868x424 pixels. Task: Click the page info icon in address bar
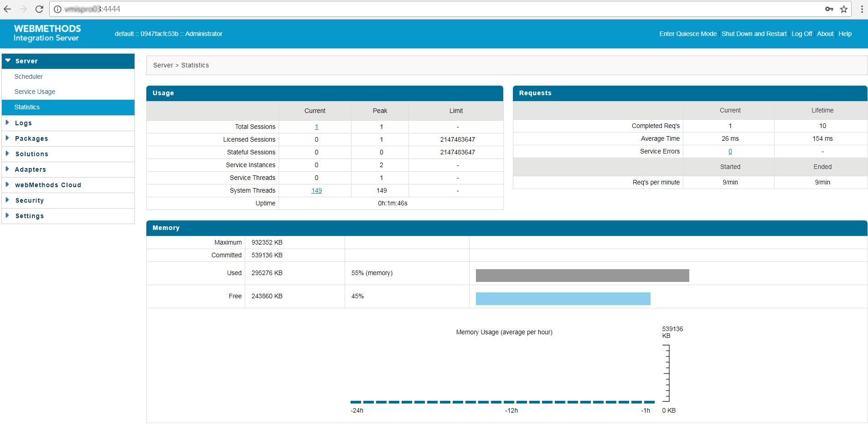(57, 9)
